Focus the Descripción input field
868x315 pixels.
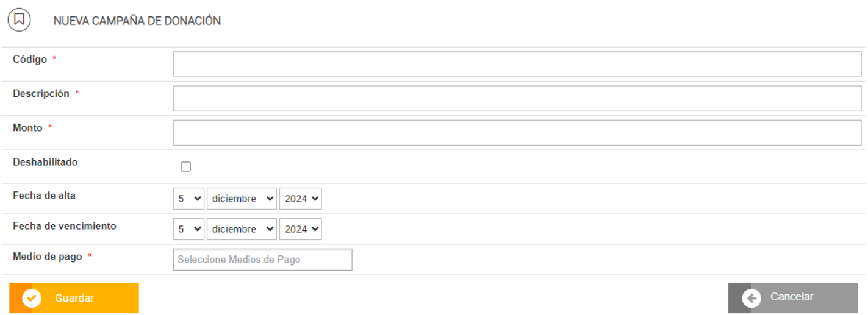click(x=517, y=98)
